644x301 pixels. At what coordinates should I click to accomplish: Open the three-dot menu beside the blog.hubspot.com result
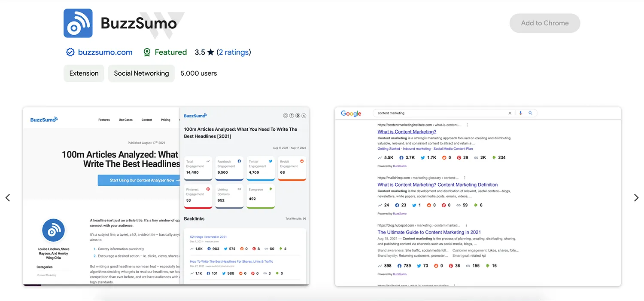click(466, 225)
